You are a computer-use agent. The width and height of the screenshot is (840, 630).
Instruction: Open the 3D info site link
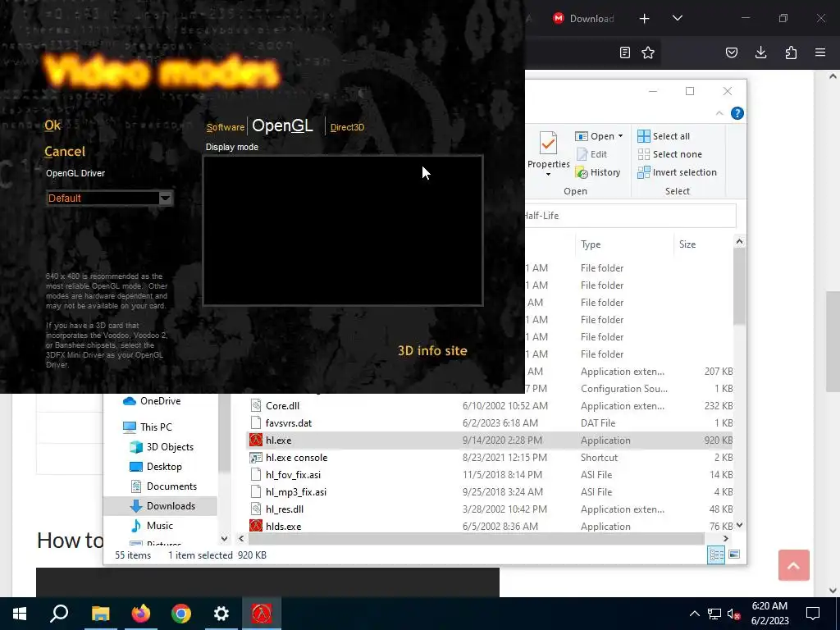pyautogui.click(x=432, y=350)
